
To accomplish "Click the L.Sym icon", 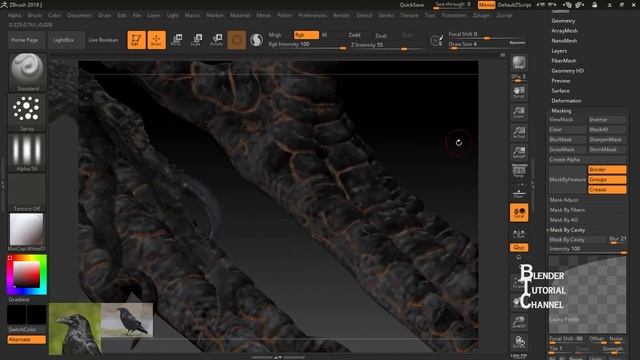I will 519,233.
